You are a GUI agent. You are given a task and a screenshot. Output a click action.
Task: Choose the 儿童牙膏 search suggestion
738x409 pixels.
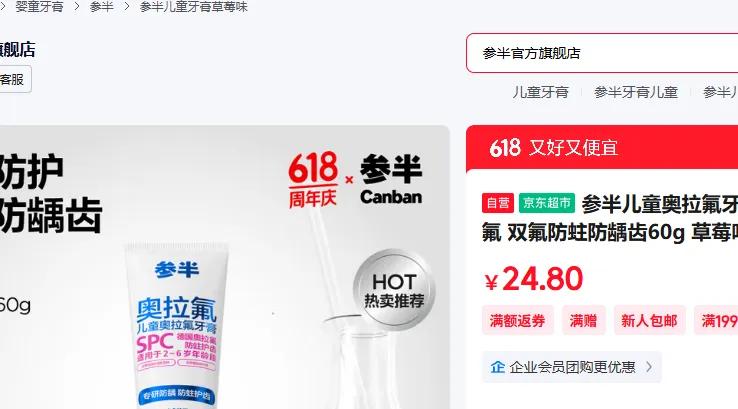click(540, 92)
